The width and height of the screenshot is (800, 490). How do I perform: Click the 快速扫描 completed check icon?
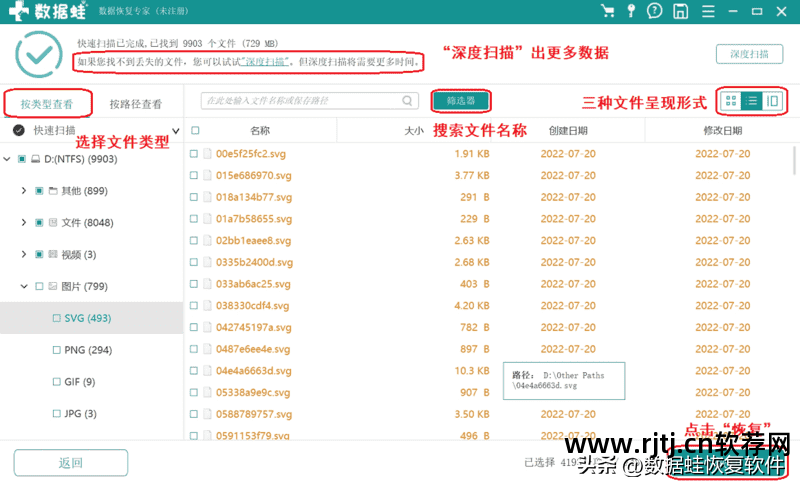(x=19, y=131)
